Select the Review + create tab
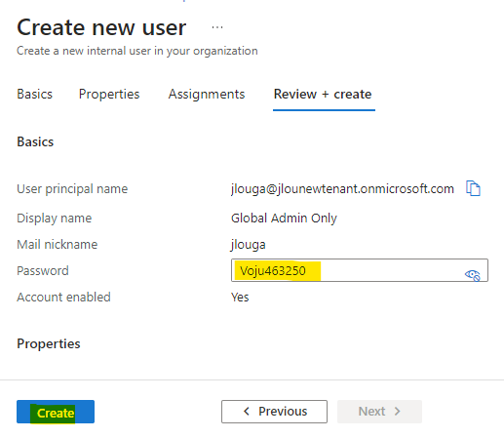 point(323,94)
